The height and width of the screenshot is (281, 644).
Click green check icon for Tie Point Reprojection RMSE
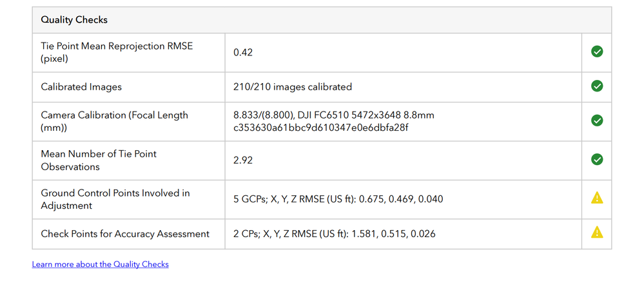point(597,52)
